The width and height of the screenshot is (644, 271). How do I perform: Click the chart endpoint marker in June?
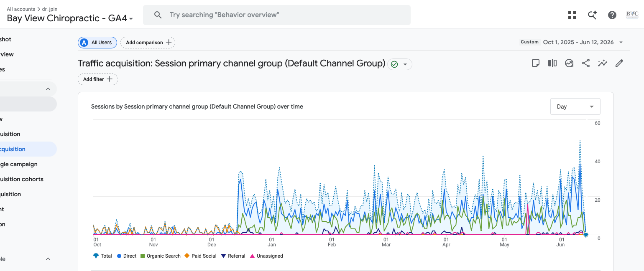(x=586, y=235)
